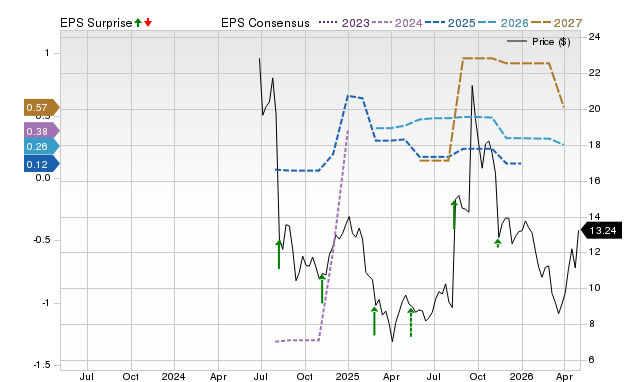
Task: Click the tall green surprise arrow near August 2025
Action: tap(454, 214)
